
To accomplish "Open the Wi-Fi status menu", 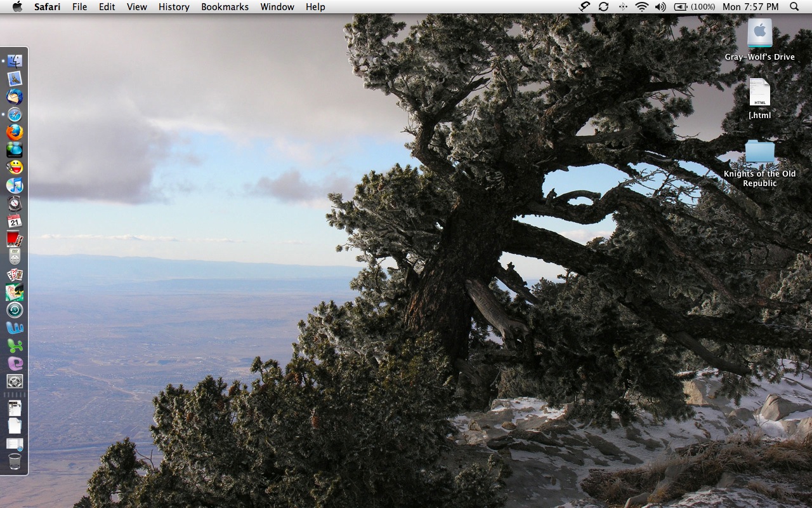I will click(x=642, y=7).
